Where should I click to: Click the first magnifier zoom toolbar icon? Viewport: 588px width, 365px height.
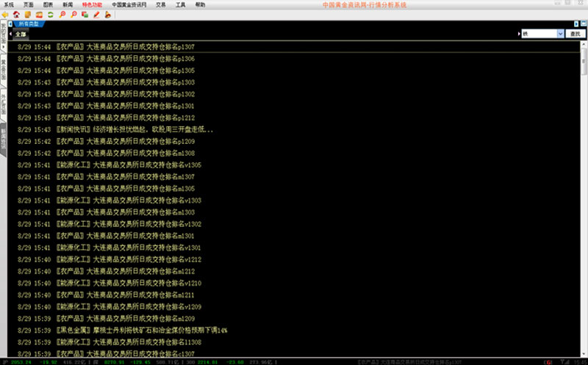[x=63, y=14]
